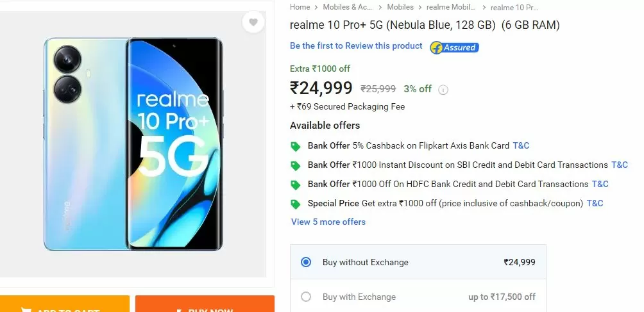The width and height of the screenshot is (644, 312).
Task: Click the heart wishlist icon
Action: pyautogui.click(x=253, y=22)
